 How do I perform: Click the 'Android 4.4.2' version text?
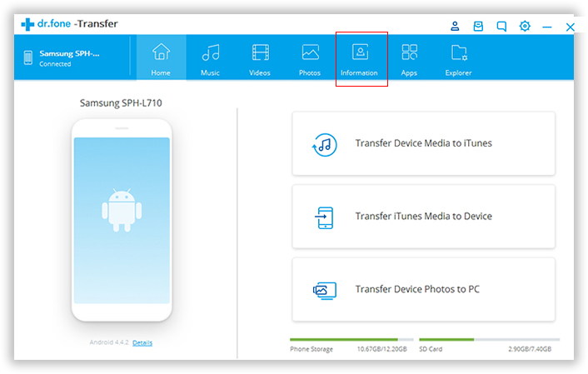[109, 342]
